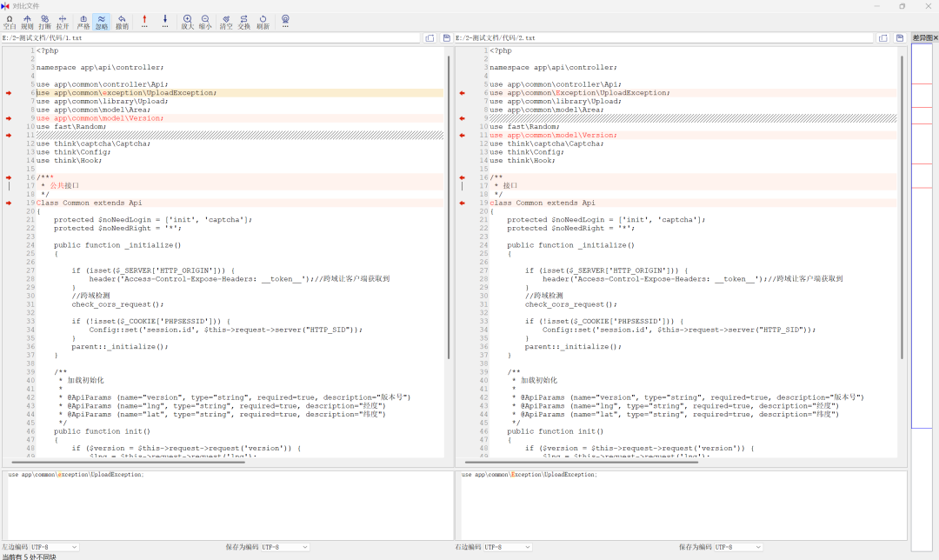Jump to previous difference with red up arrow

(x=144, y=21)
